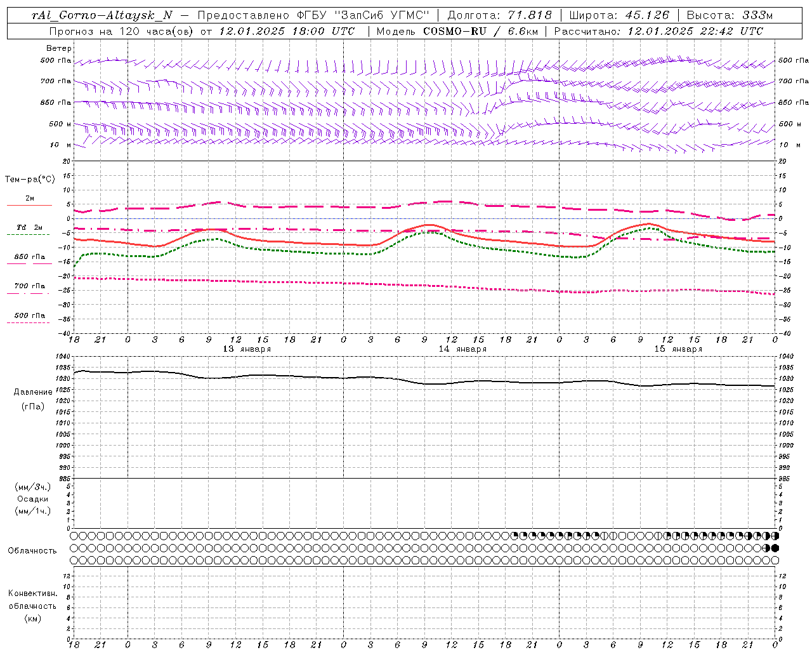Click the Предоставлено ФГБУ "ЗапСиб УГМС" text
The image size is (812, 650).
(313, 15)
